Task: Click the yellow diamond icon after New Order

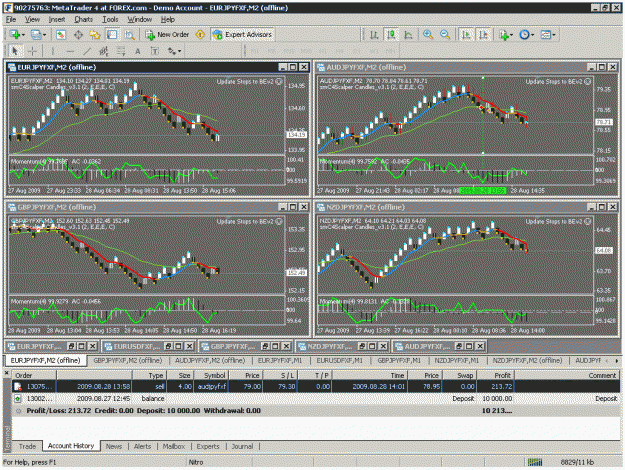Action: [200, 35]
